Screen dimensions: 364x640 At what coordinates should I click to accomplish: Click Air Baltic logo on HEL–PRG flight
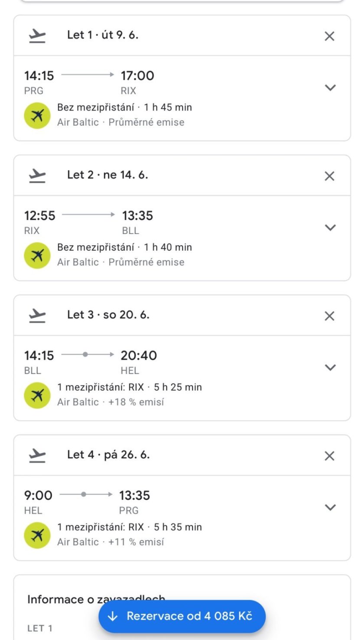(x=37, y=536)
